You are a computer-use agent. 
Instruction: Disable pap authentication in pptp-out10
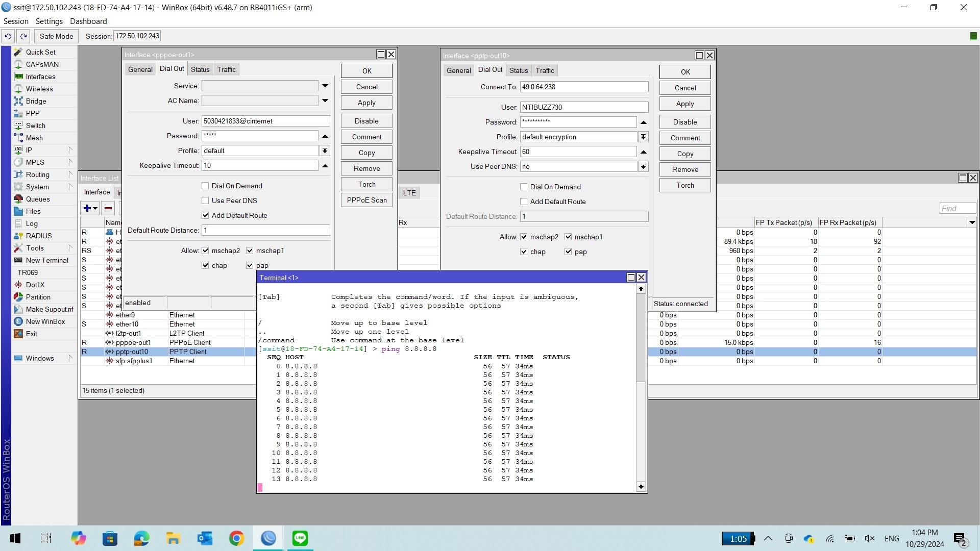coord(568,252)
